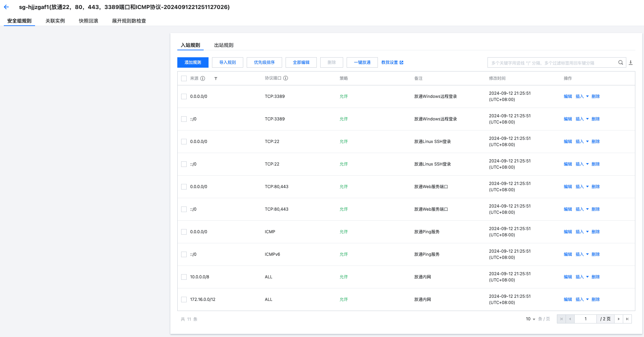The width and height of the screenshot is (644, 337).
Task: Open the 10 条/页 page size dropdown
Action: pyautogui.click(x=530, y=319)
